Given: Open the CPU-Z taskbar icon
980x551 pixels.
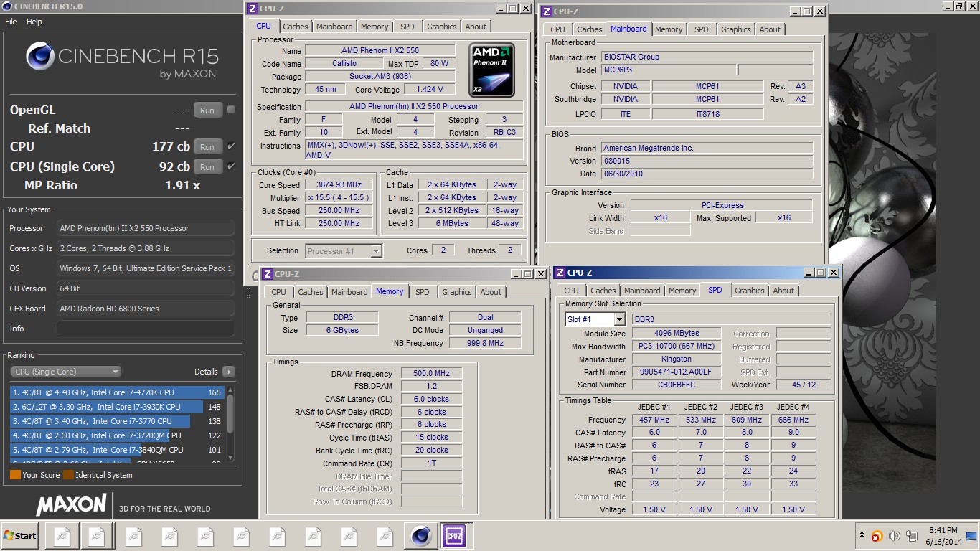Looking at the screenshot, I should point(454,536).
